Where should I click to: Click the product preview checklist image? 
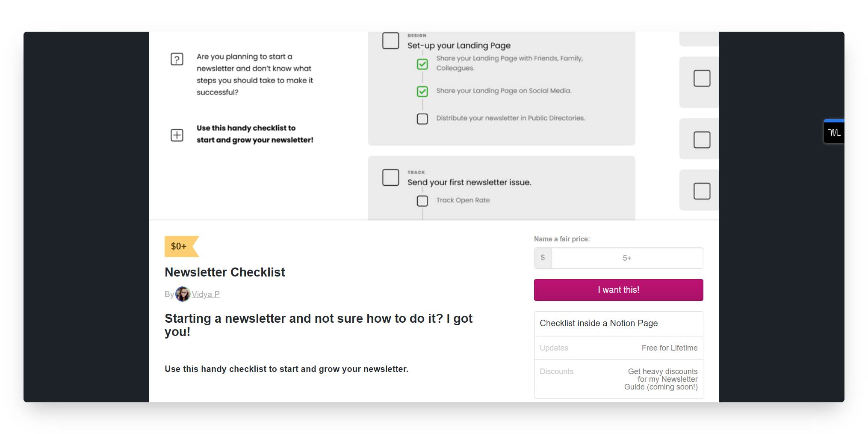click(x=434, y=126)
